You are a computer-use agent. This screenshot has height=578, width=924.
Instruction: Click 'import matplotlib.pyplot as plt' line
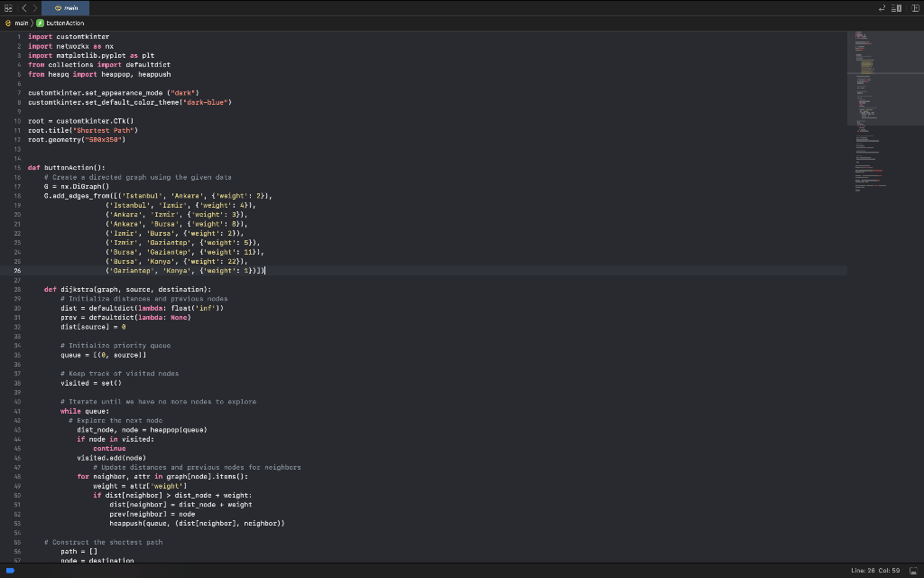tap(91, 55)
